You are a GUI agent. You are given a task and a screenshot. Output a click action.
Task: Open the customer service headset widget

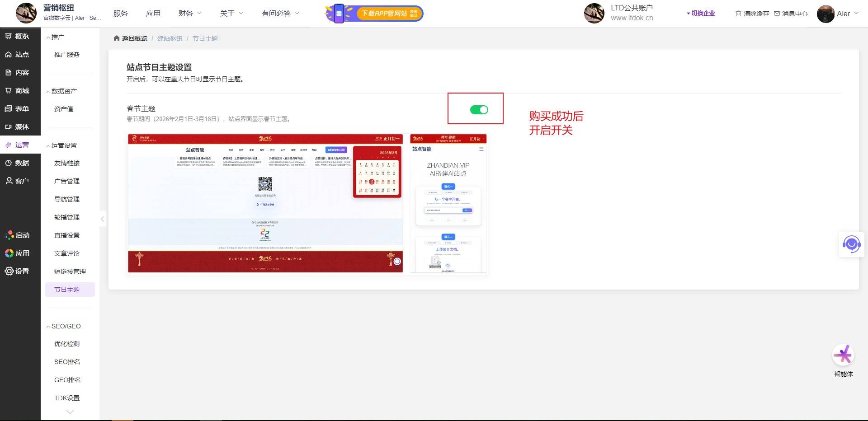(851, 244)
